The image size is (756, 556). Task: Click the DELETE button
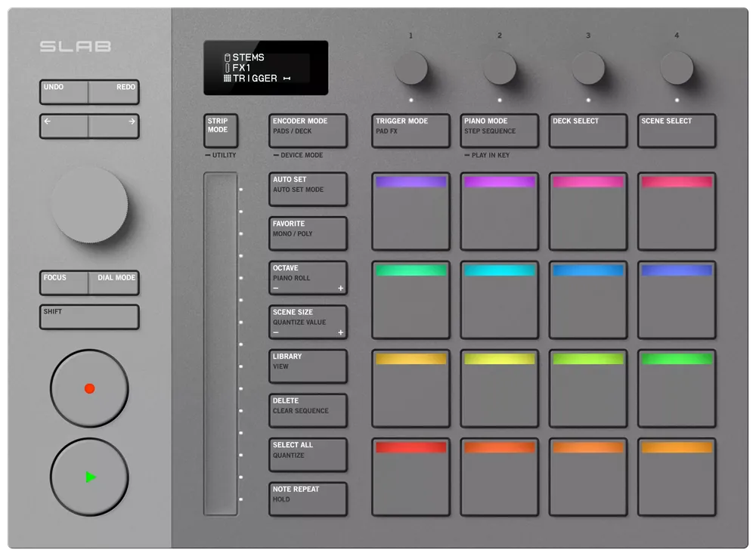pyautogui.click(x=308, y=411)
